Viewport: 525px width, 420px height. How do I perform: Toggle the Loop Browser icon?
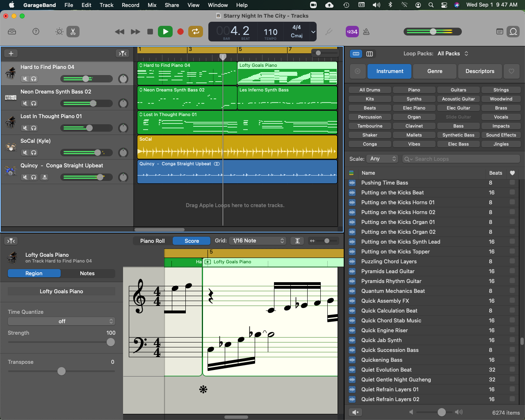point(513,32)
